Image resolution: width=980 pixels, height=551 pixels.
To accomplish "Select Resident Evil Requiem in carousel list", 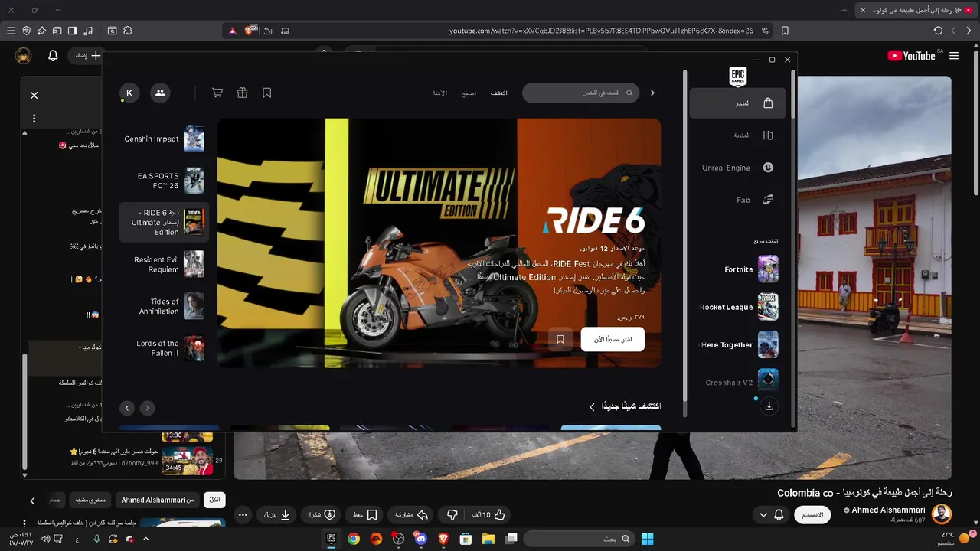I will coord(164,264).
